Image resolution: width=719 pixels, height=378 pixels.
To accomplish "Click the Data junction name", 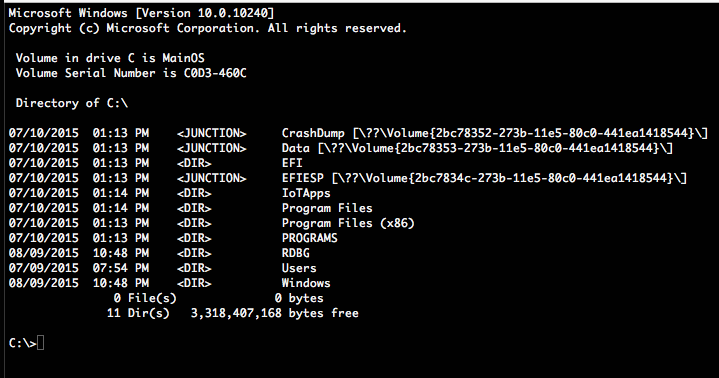I will point(295,148).
